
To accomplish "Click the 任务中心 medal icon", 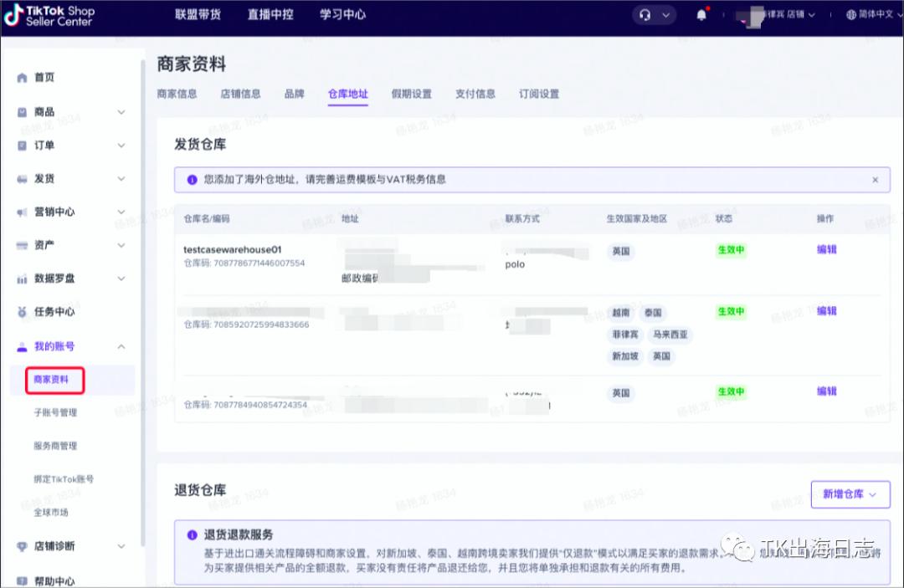I will (x=23, y=313).
